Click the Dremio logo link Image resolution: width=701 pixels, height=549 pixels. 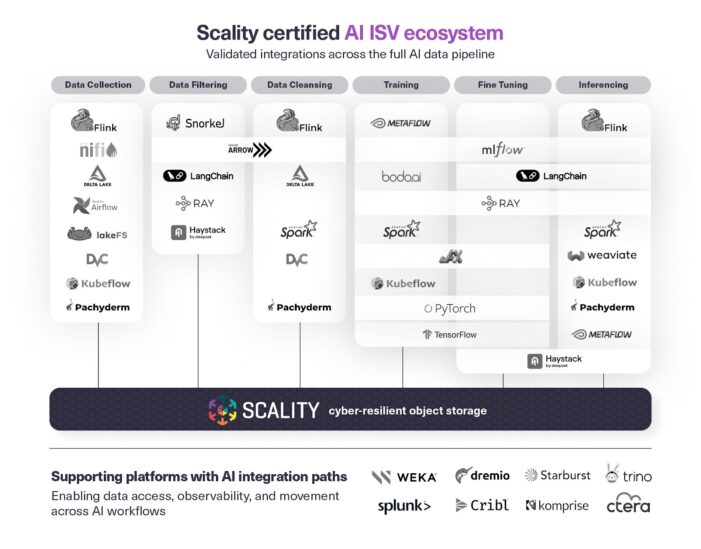pos(482,475)
